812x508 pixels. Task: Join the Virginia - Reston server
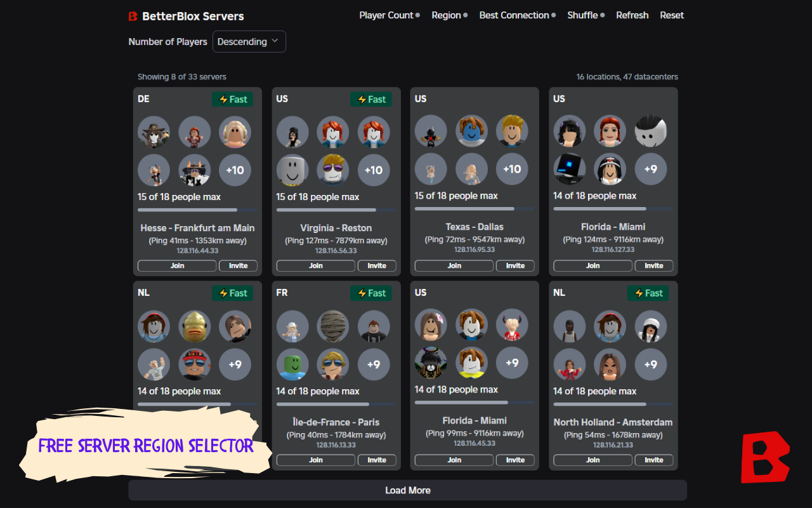tap(316, 266)
